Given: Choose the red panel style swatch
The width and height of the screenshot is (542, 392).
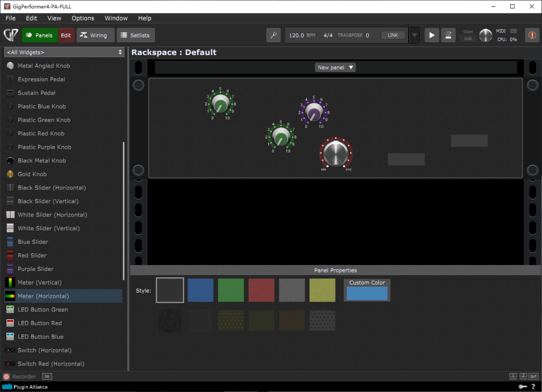Looking at the screenshot, I should (261, 290).
